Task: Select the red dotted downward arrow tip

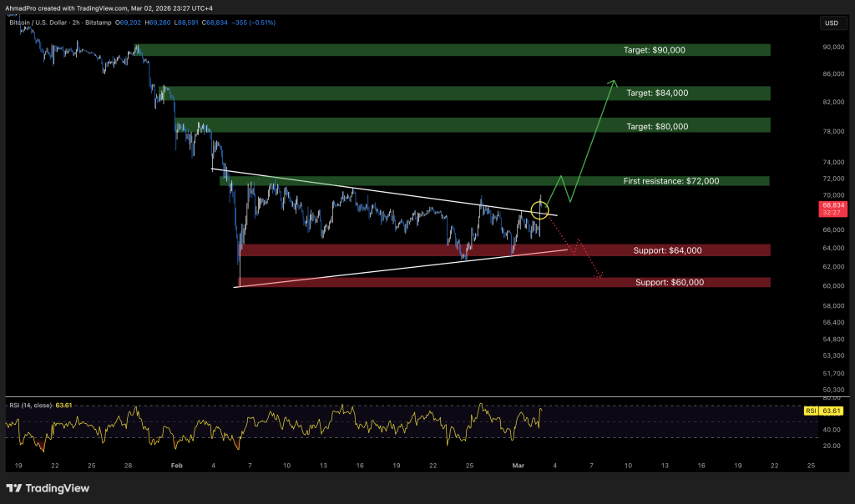Action: 598,276
